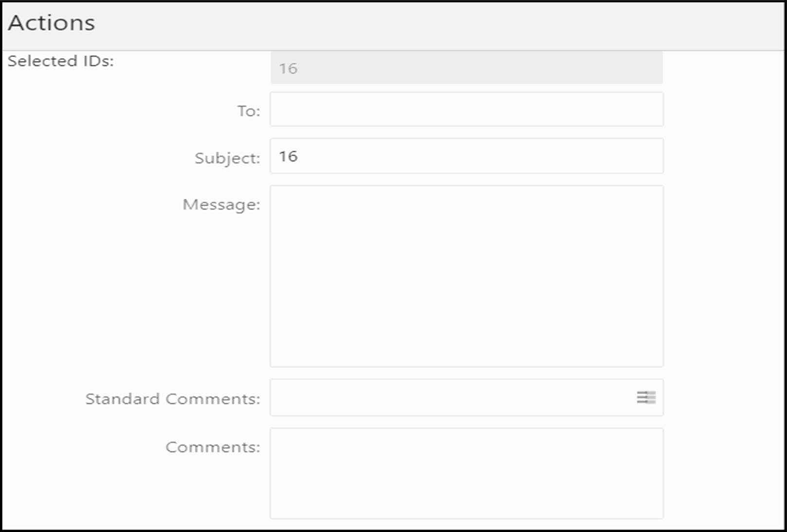Click the Standard Comments label

pyautogui.click(x=173, y=398)
